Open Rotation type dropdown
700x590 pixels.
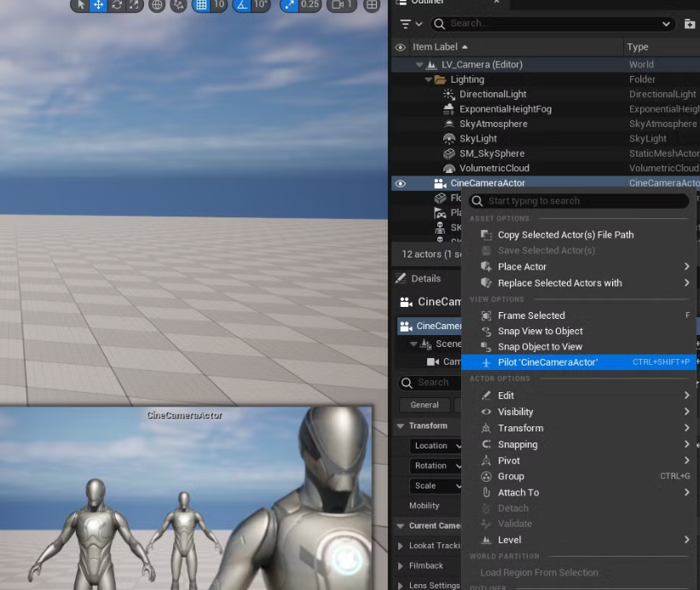tap(436, 466)
